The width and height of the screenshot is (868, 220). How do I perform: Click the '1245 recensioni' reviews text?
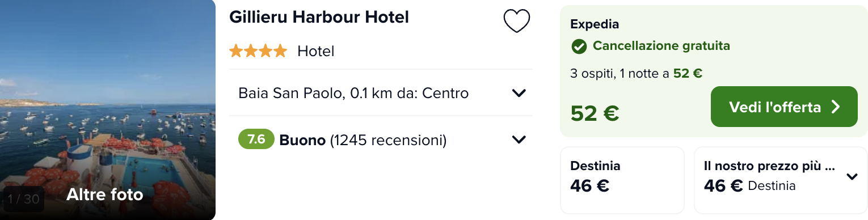(389, 140)
